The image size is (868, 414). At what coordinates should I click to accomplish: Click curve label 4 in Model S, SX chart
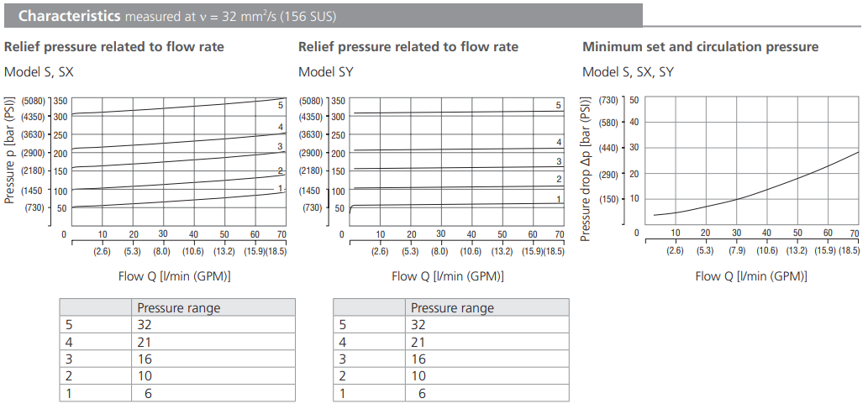click(x=281, y=128)
